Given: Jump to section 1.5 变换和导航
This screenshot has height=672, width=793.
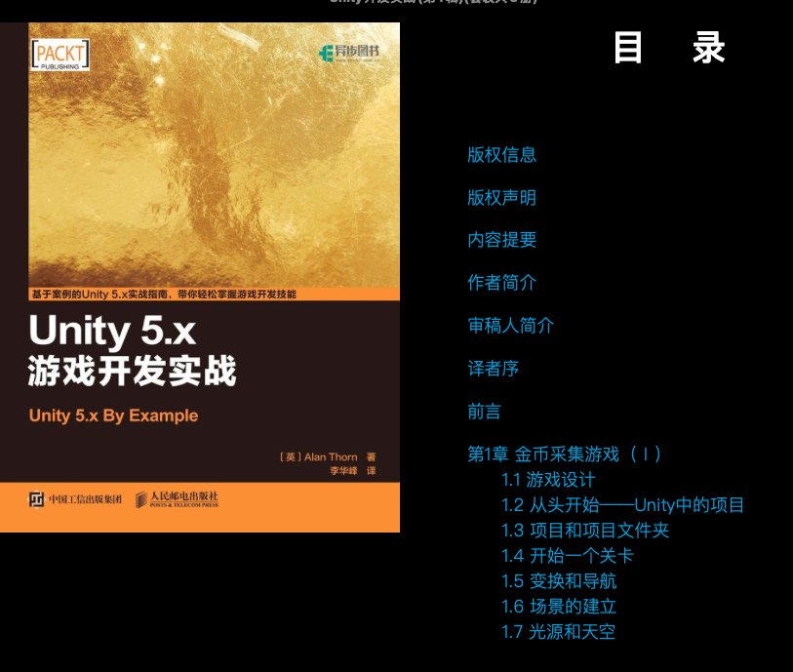Looking at the screenshot, I should [x=559, y=581].
